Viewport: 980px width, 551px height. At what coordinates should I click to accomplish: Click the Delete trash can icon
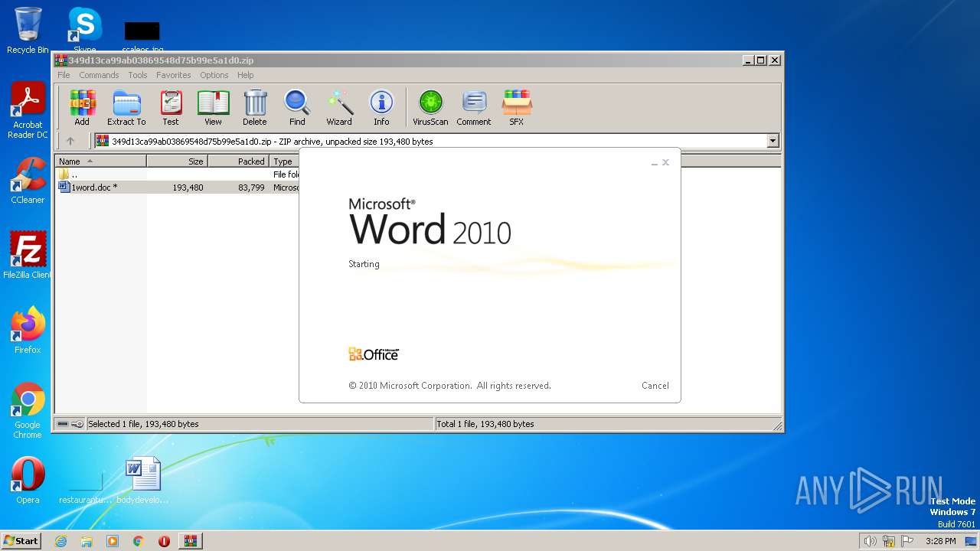pyautogui.click(x=255, y=107)
